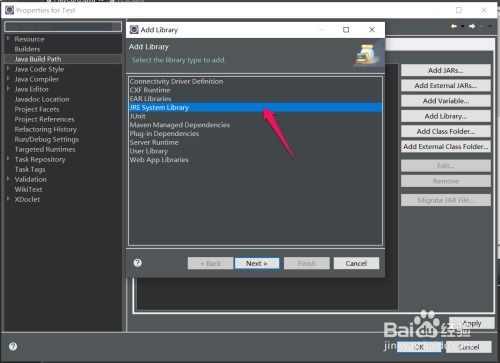Click Add External JARs button
This screenshot has width=500, height=363.
tap(446, 86)
